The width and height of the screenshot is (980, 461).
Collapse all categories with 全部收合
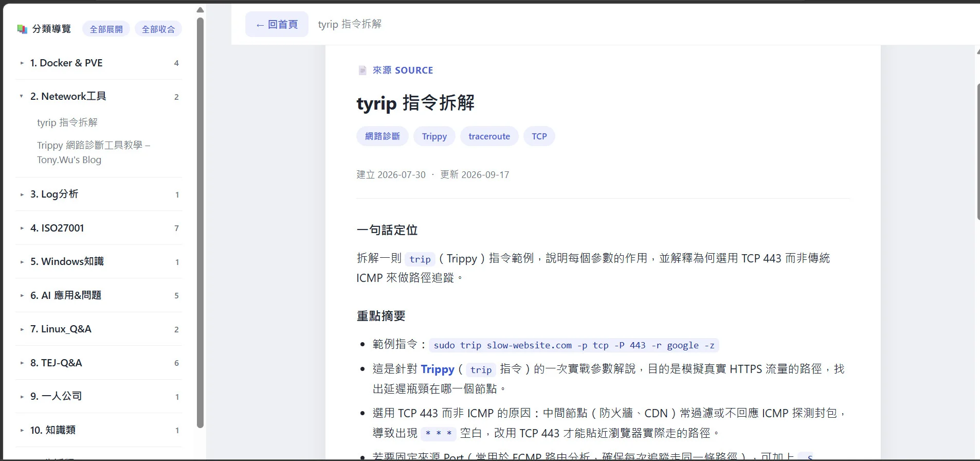158,29
